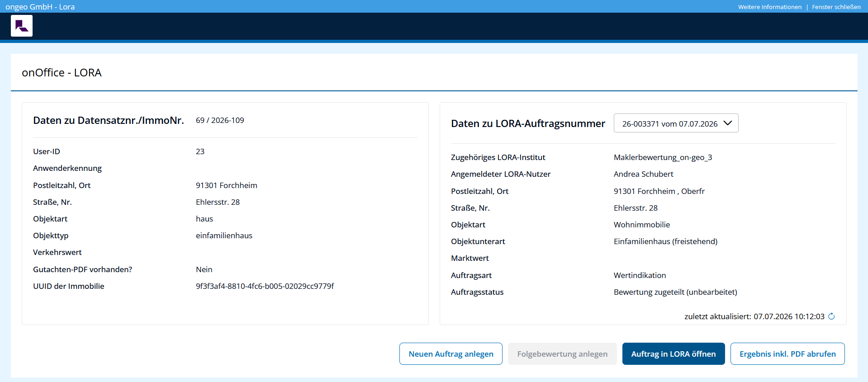
Task: Click the 'Zugehöriges LORA-Institut' label
Action: 498,157
